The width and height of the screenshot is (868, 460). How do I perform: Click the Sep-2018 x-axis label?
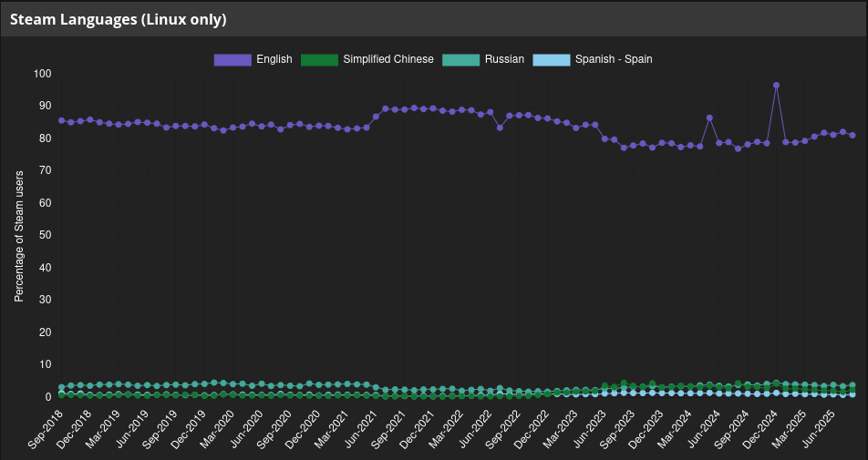[x=46, y=430]
